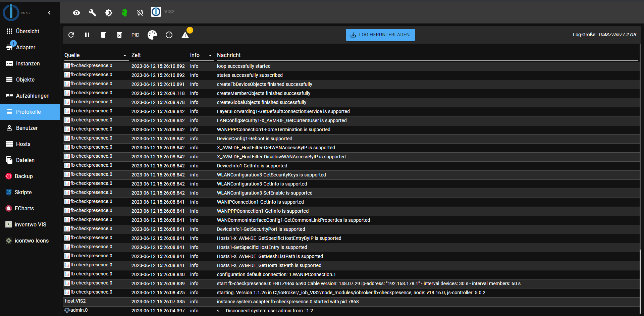Click the Übersicht grid icon
644x316 pixels.
(9, 31)
